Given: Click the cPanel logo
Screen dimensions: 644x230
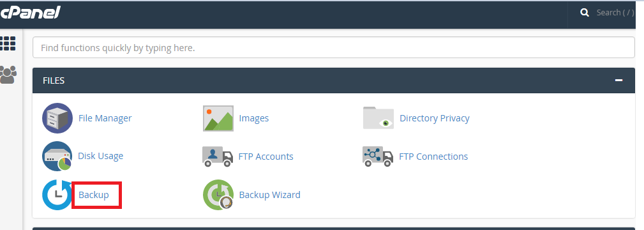Looking at the screenshot, I should click(x=31, y=13).
